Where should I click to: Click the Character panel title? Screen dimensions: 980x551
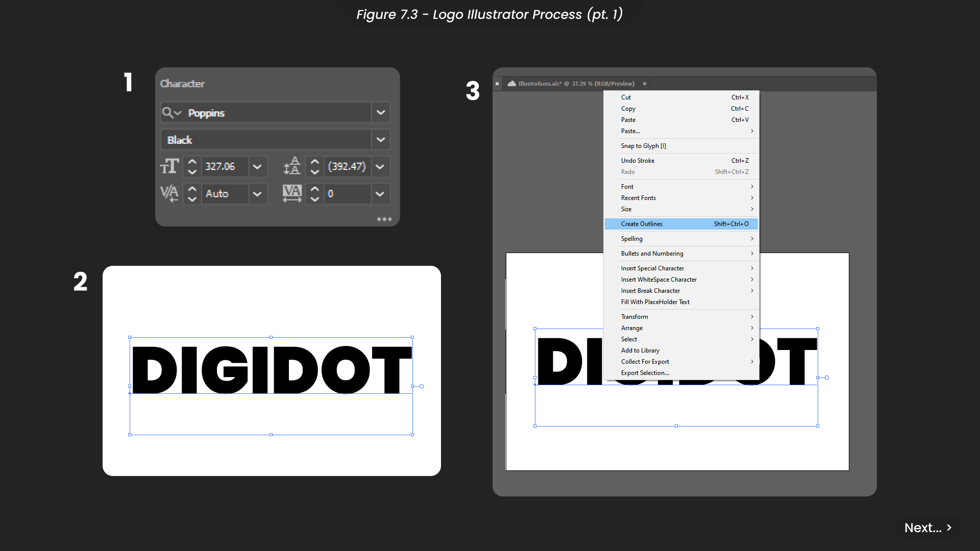point(182,84)
